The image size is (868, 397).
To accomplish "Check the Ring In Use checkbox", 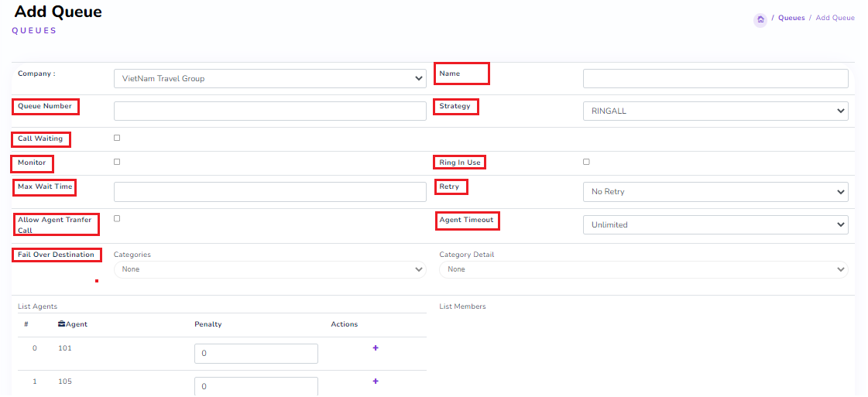I will coord(586,162).
